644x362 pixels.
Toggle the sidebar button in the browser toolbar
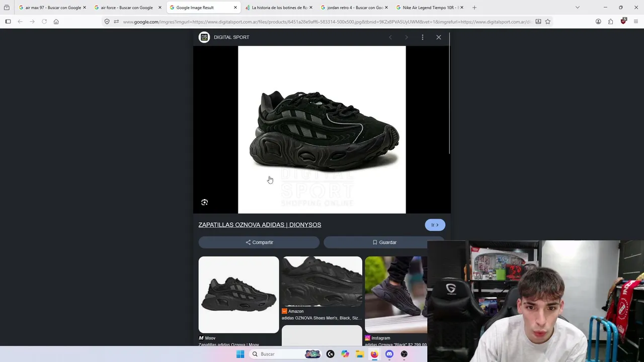[8, 22]
